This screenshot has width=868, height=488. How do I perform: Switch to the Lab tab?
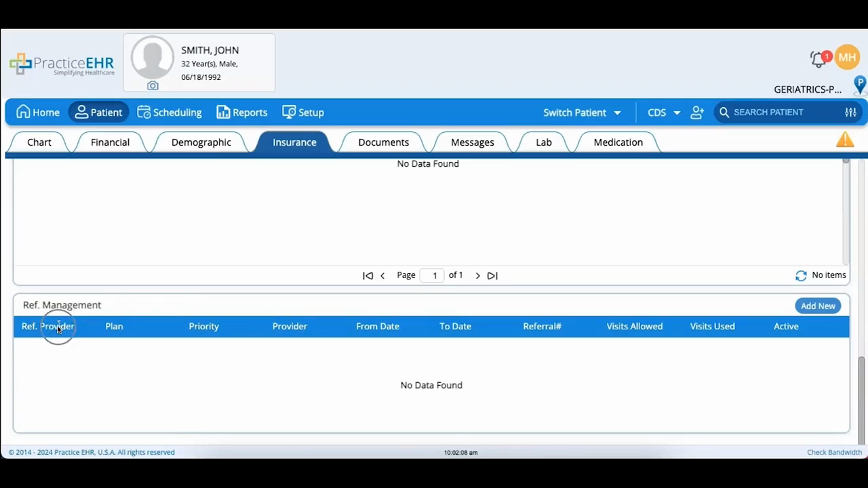click(x=544, y=142)
